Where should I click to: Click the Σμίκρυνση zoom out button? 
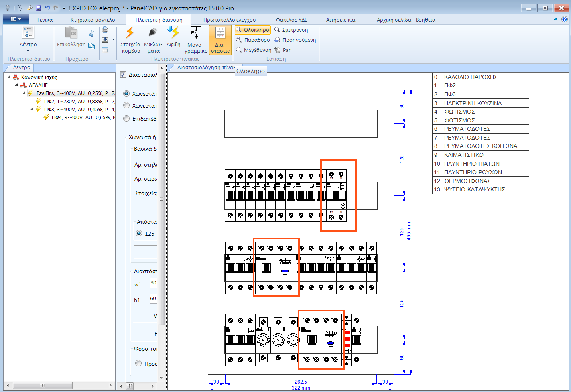pos(291,30)
